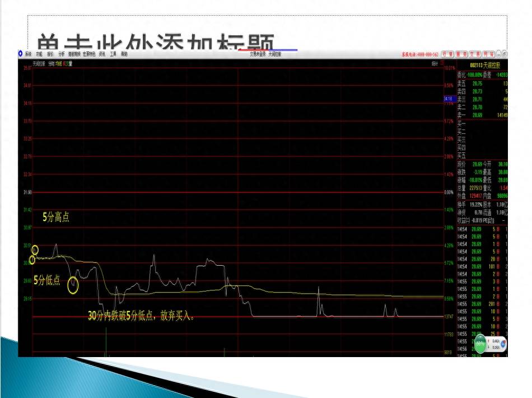Open the 帮助 menu
Image resolution: width=532 pixels, height=398 pixels.
[x=124, y=54]
